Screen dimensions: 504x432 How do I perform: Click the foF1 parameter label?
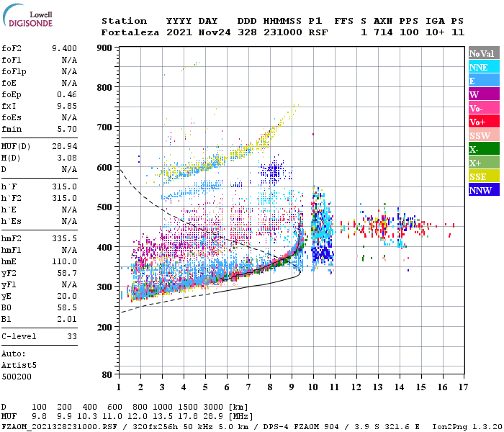tap(12, 60)
